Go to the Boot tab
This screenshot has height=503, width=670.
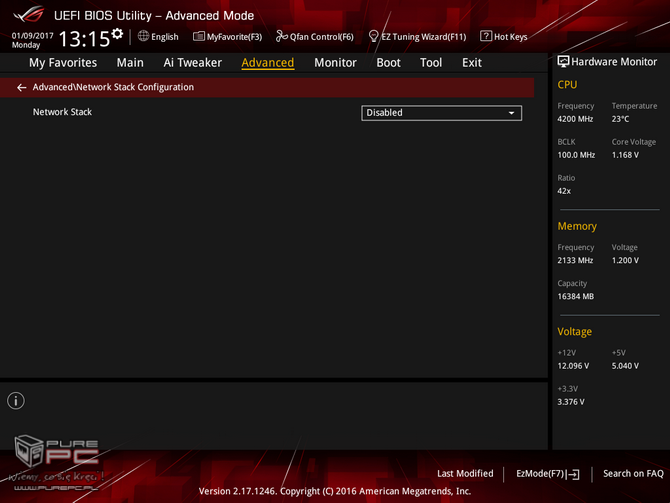coord(388,63)
